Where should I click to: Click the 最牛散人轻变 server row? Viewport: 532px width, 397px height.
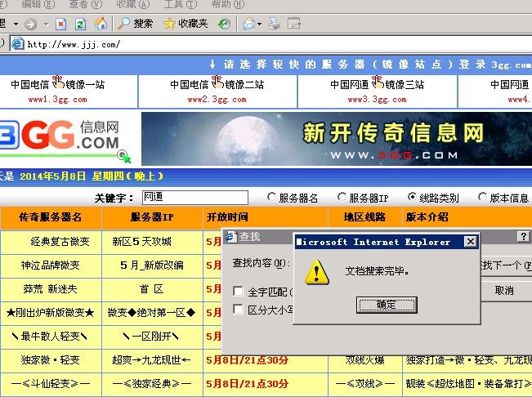(50, 337)
